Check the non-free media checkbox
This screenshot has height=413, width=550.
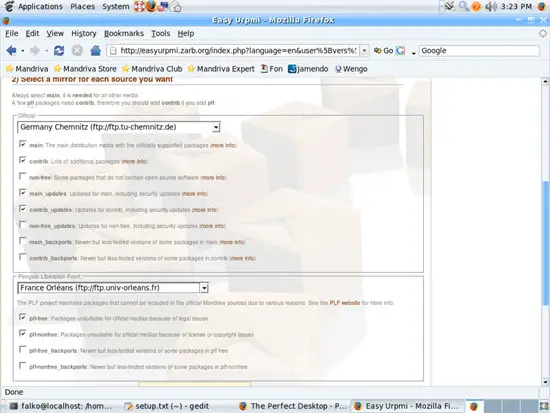[x=22, y=176]
